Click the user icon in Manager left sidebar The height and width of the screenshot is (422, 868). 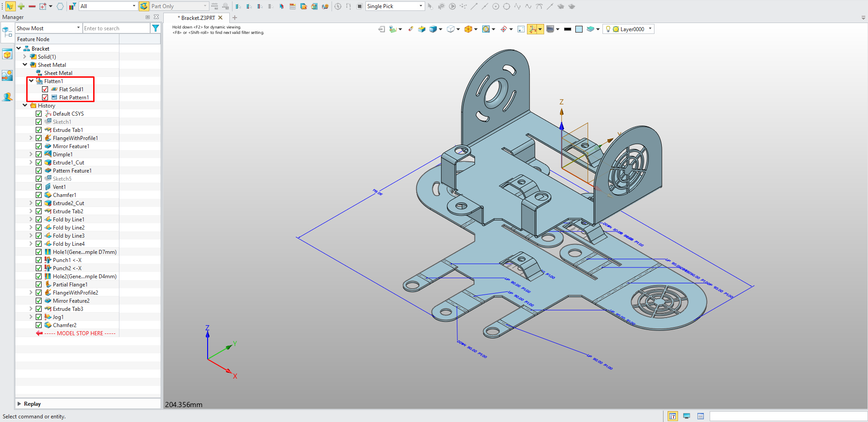(x=7, y=97)
